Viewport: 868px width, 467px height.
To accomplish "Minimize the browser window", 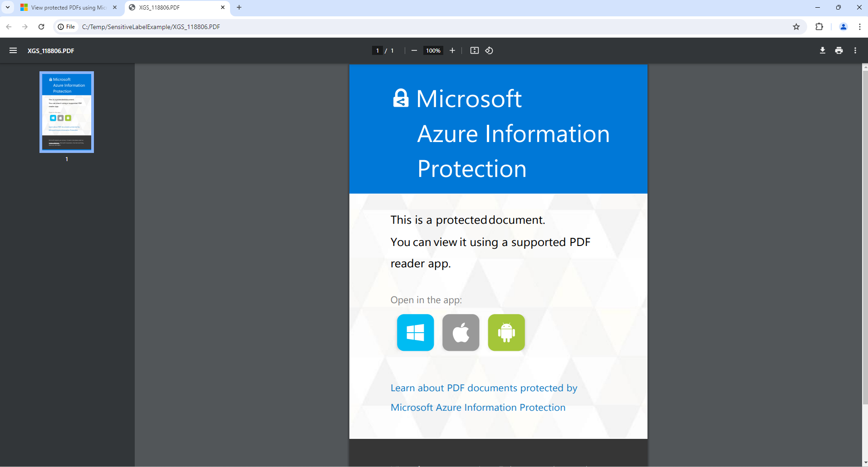I will coord(818,7).
